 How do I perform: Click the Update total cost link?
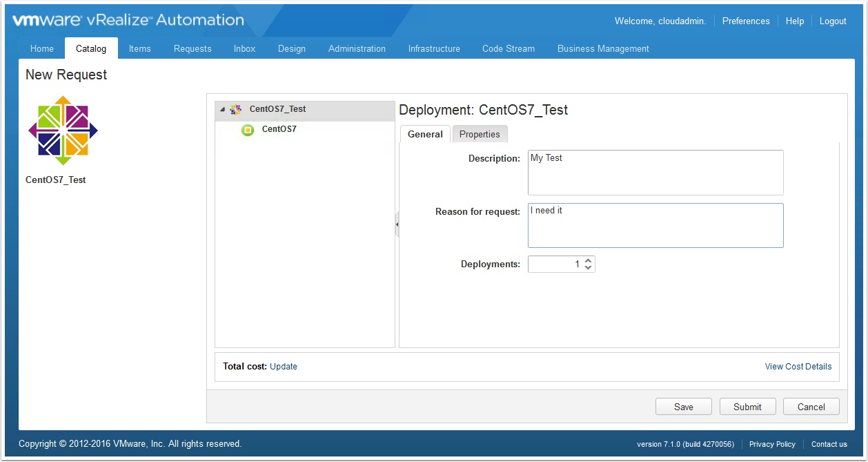284,367
